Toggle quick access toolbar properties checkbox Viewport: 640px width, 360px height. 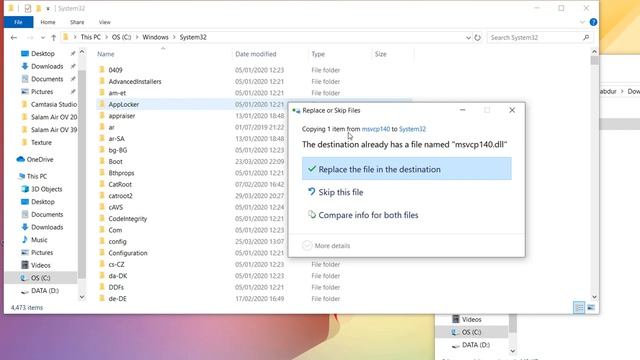pos(27,8)
